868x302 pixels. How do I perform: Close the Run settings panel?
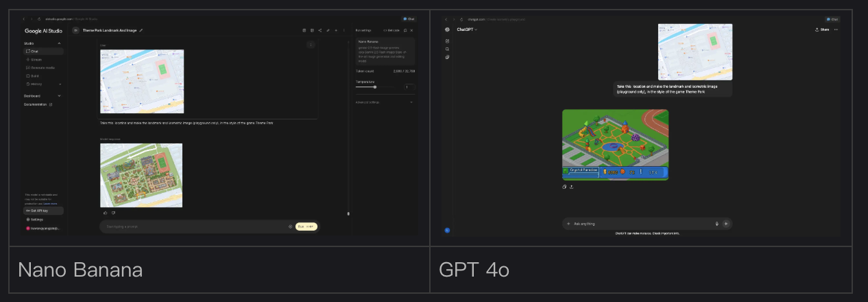click(x=411, y=30)
